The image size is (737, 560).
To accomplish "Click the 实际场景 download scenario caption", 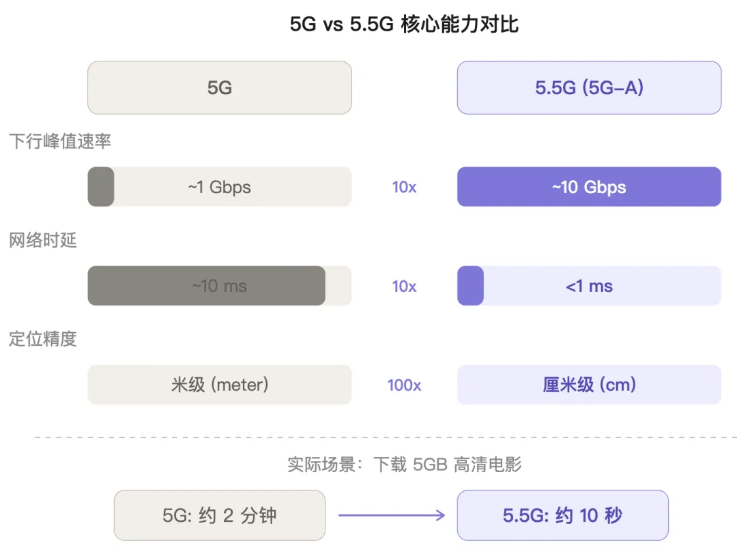I will (404, 464).
